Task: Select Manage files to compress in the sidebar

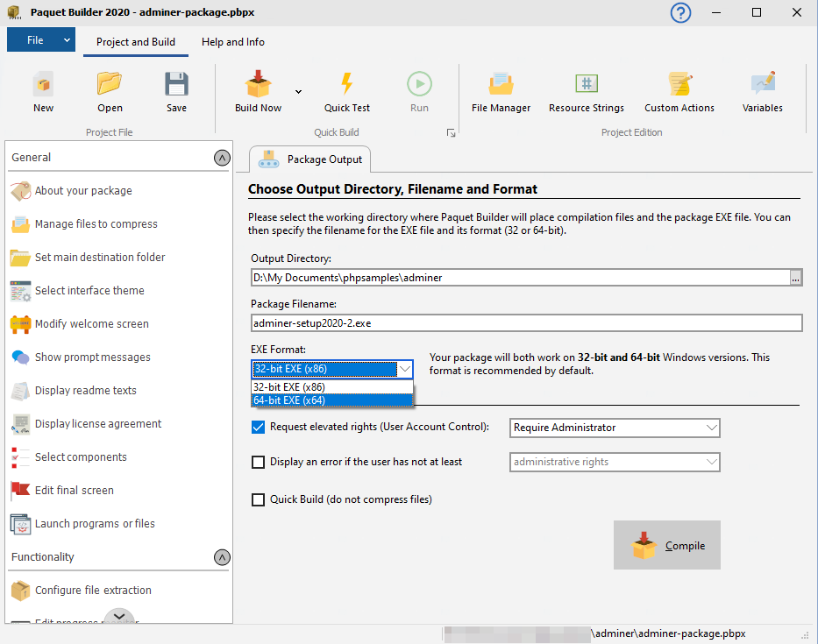Action: [96, 224]
